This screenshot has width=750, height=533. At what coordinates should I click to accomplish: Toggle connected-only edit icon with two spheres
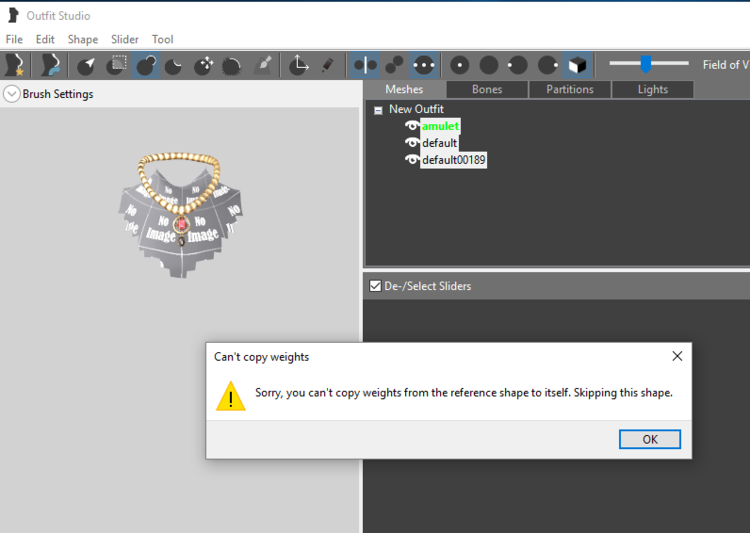coord(395,65)
